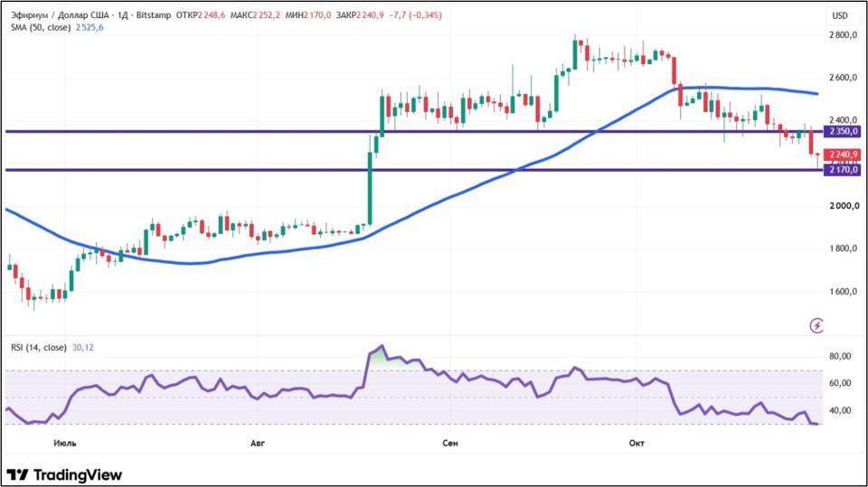Click the 2600,0 price axis label
Image resolution: width=868 pixels, height=487 pixels.
coord(844,78)
